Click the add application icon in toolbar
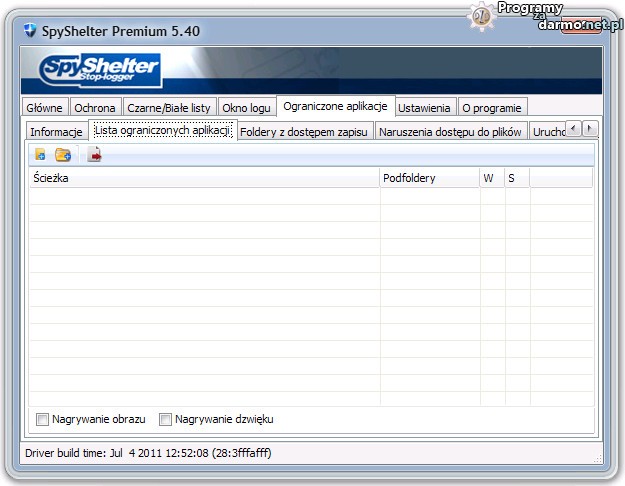The height and width of the screenshot is (486, 625). click(x=40, y=155)
